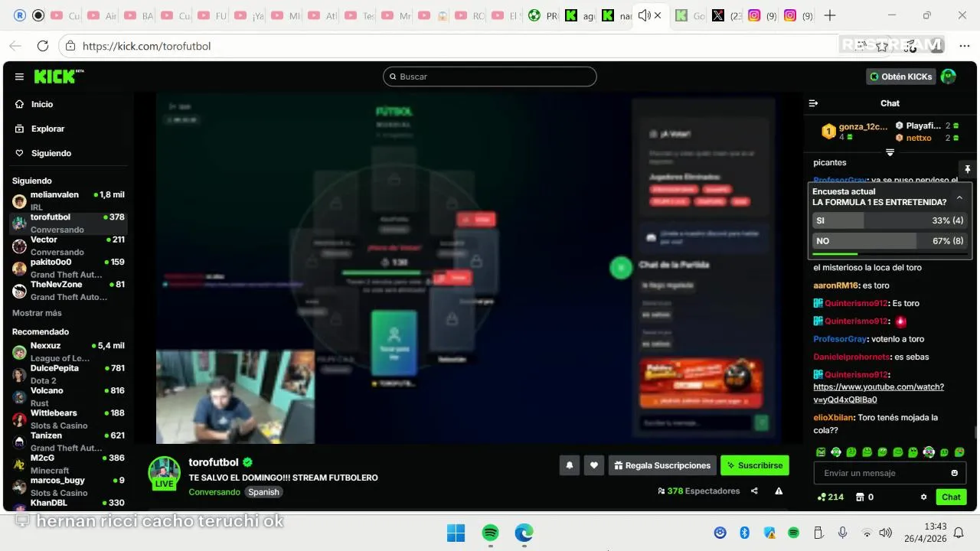Screen dimensions: 980x551
Task: Open recommended channel Wittlebears
Action: pyautogui.click(x=68, y=419)
